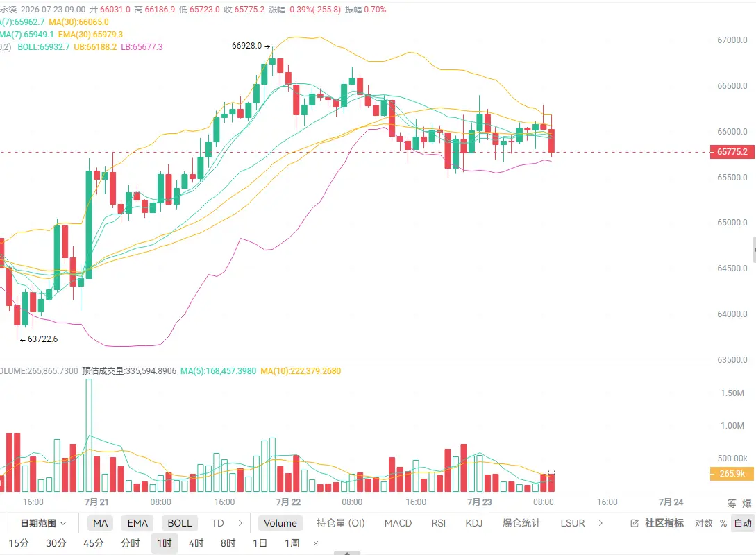Image resolution: width=756 pixels, height=555 pixels.
Task: Click the 振幅 0.70% amplitude readout
Action: pyautogui.click(x=365, y=10)
